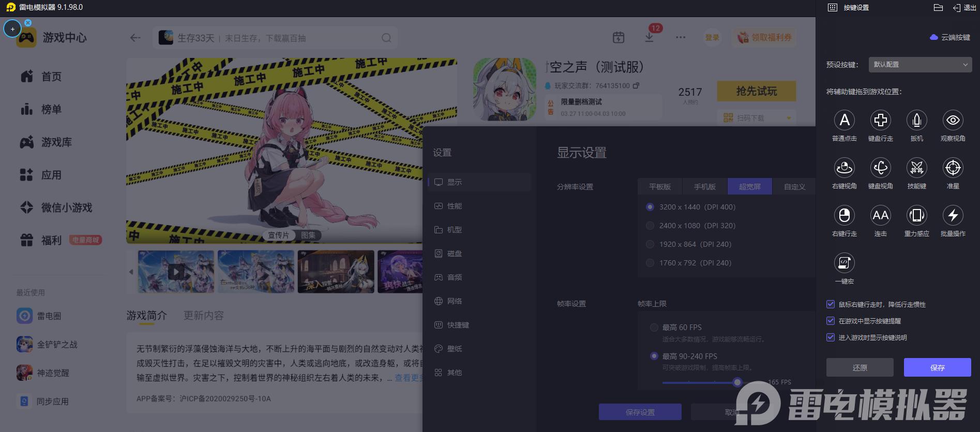Viewport: 980px width, 432px height.
Task: Launch 金铲铲之战 from recently used
Action: [47, 344]
